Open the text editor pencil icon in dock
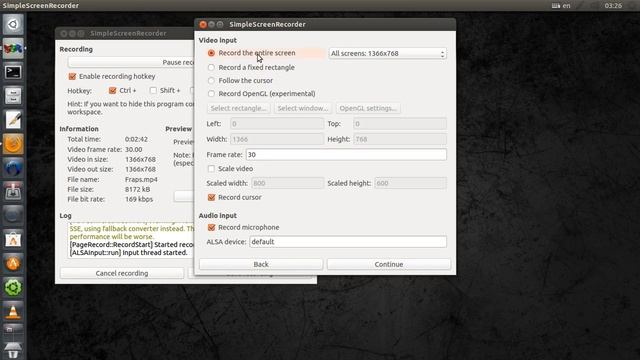Image resolution: width=640 pixels, height=360 pixels. [x=13, y=120]
